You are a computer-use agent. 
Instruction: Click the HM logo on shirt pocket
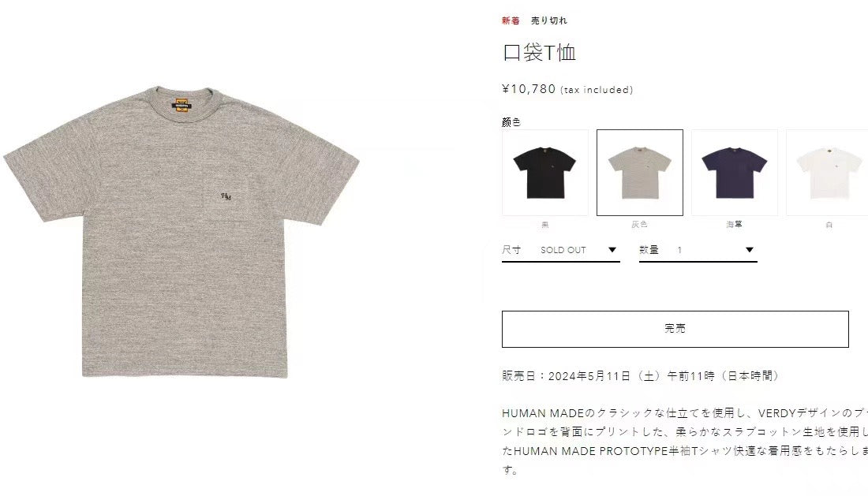(x=226, y=196)
